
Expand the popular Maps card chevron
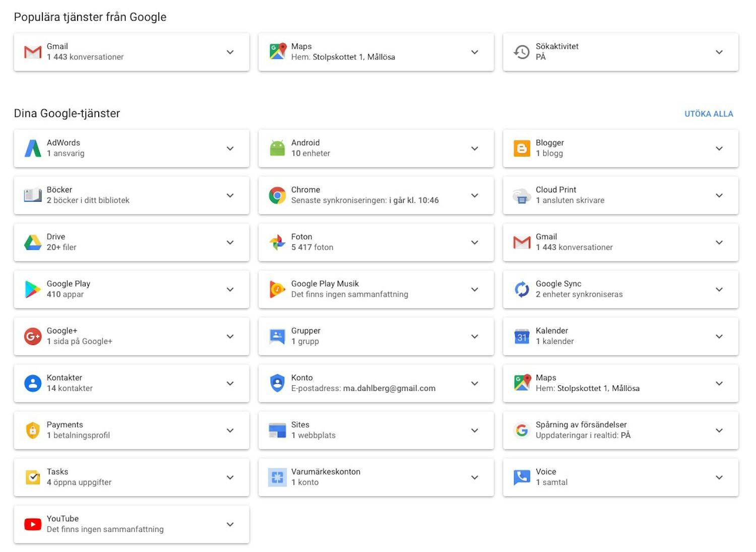click(475, 52)
